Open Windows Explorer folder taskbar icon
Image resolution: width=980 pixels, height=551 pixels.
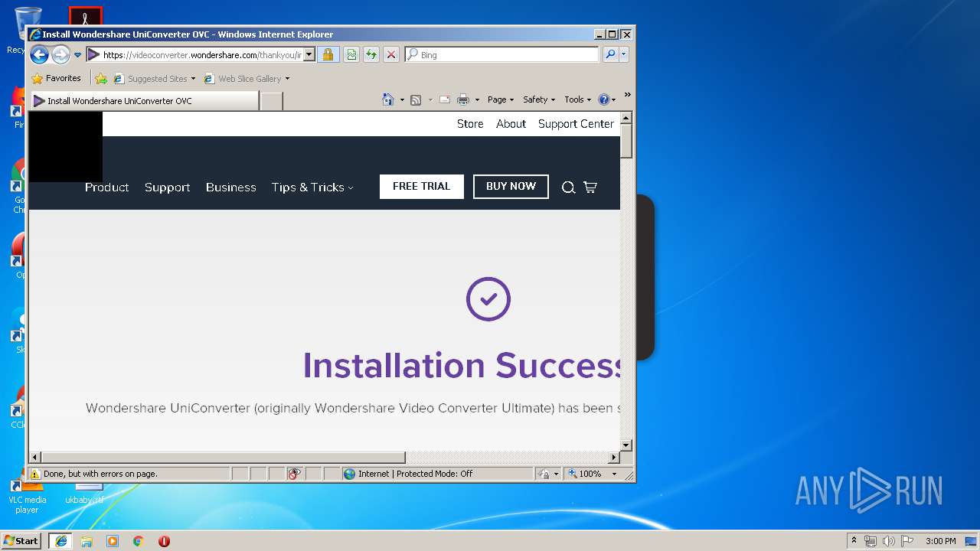(87, 540)
